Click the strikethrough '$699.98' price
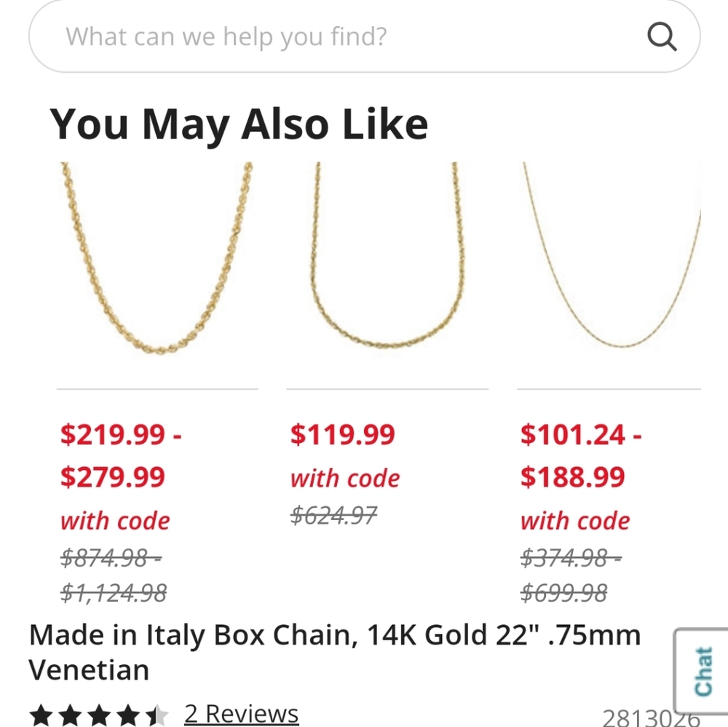The width and height of the screenshot is (728, 727). (x=563, y=591)
